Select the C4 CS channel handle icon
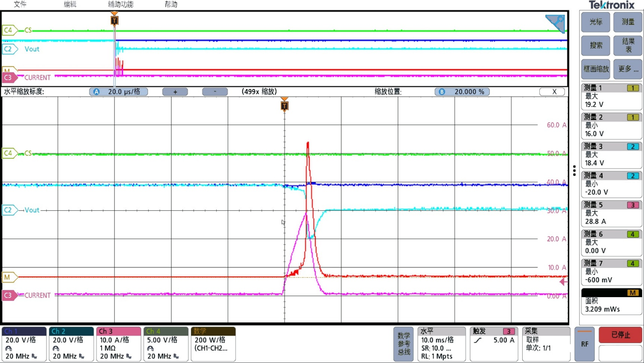This screenshot has height=363, width=644. click(x=10, y=153)
